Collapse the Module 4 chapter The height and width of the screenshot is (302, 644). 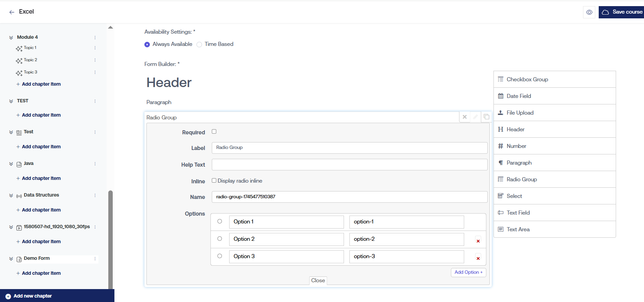[x=11, y=37]
